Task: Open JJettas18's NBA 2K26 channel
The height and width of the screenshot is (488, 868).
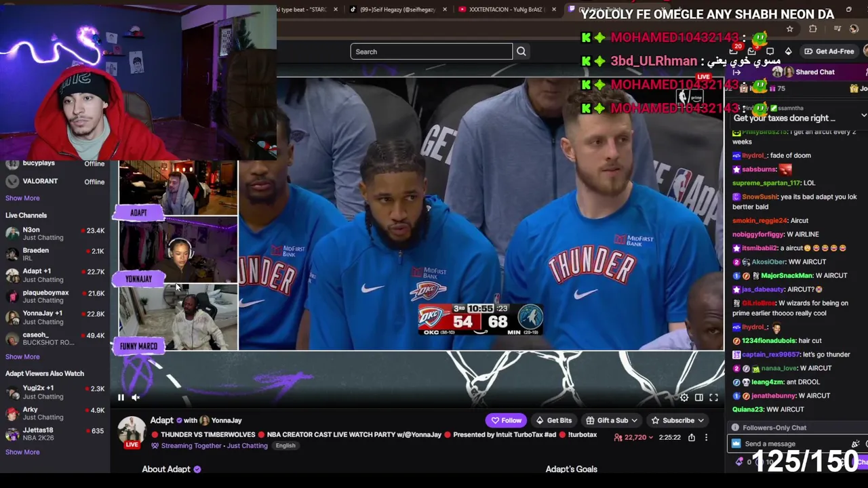Action: coord(55,434)
